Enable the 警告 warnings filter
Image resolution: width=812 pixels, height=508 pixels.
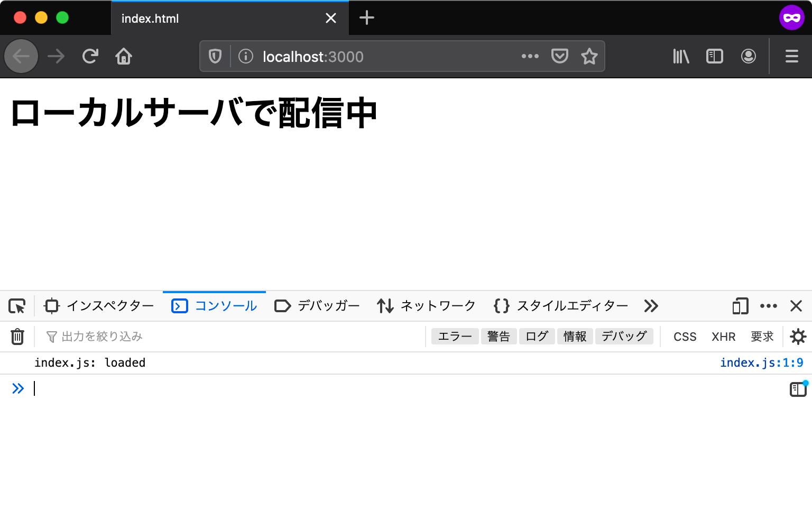click(x=499, y=336)
